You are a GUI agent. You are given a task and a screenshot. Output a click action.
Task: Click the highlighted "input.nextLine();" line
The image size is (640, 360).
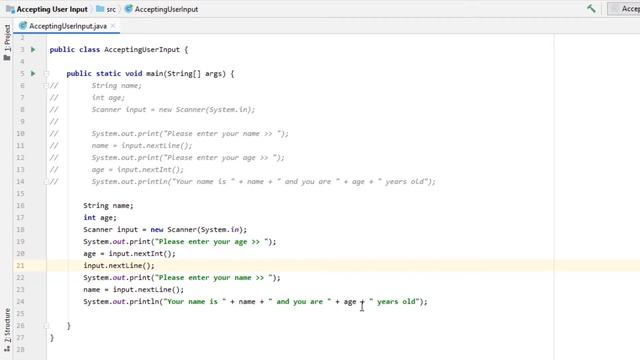(x=119, y=265)
